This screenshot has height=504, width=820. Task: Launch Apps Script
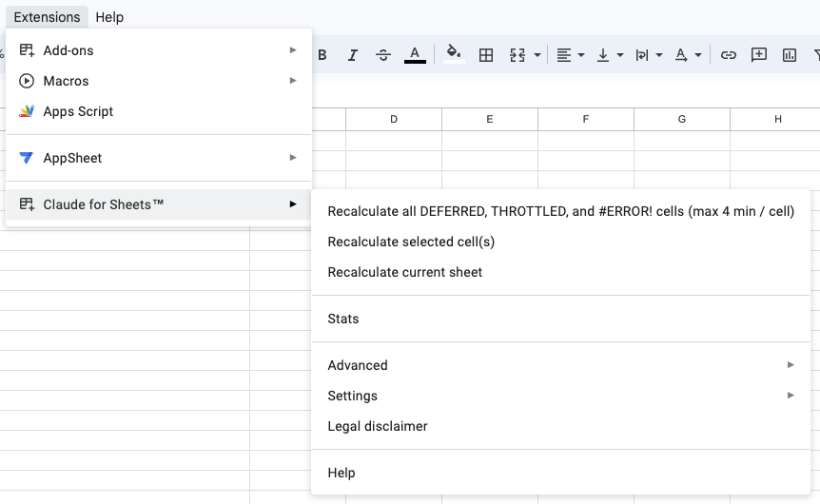159,111
